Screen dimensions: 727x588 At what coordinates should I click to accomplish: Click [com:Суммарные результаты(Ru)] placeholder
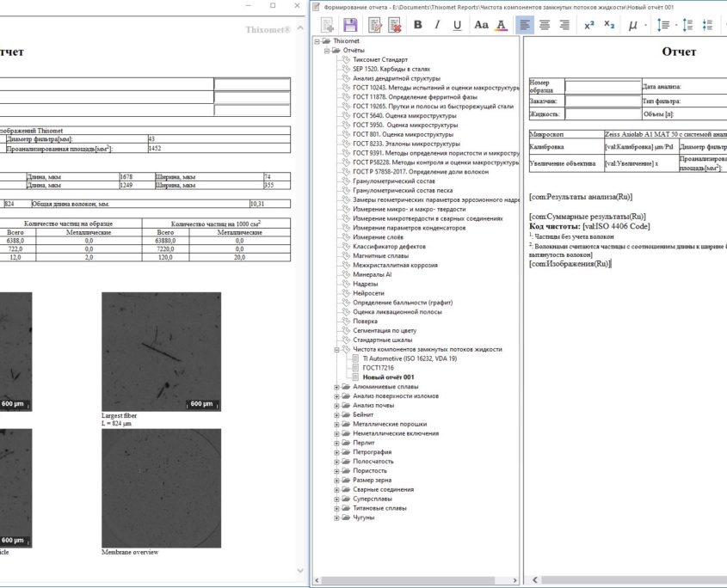point(587,217)
